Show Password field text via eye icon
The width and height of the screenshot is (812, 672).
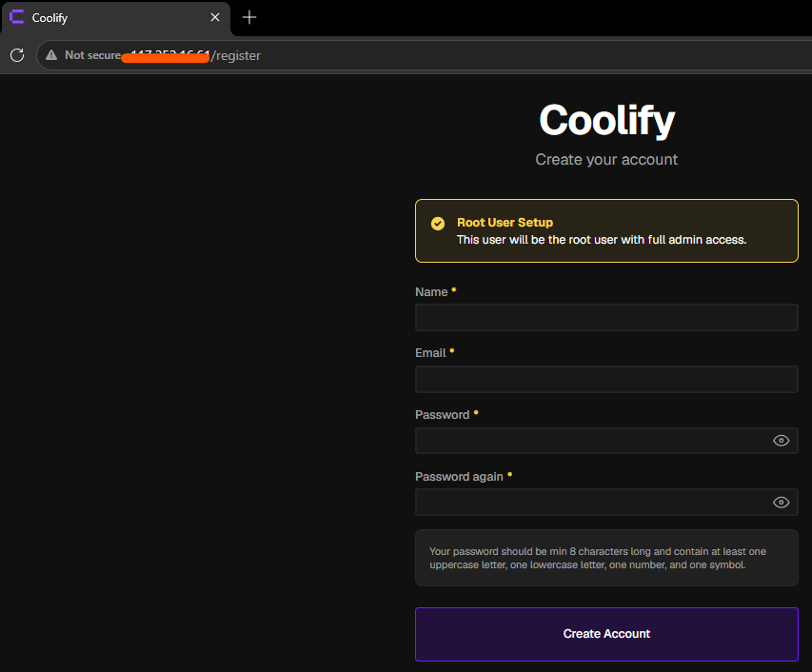(781, 441)
